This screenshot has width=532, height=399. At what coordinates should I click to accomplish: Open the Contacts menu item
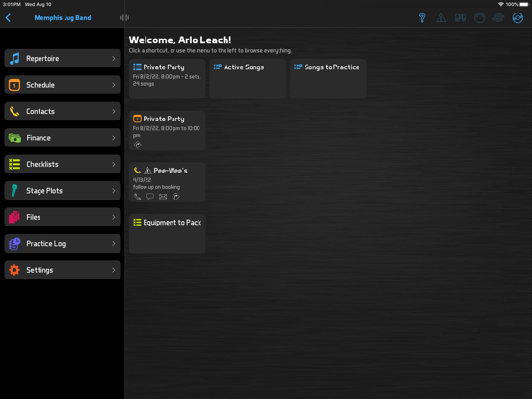pos(63,111)
